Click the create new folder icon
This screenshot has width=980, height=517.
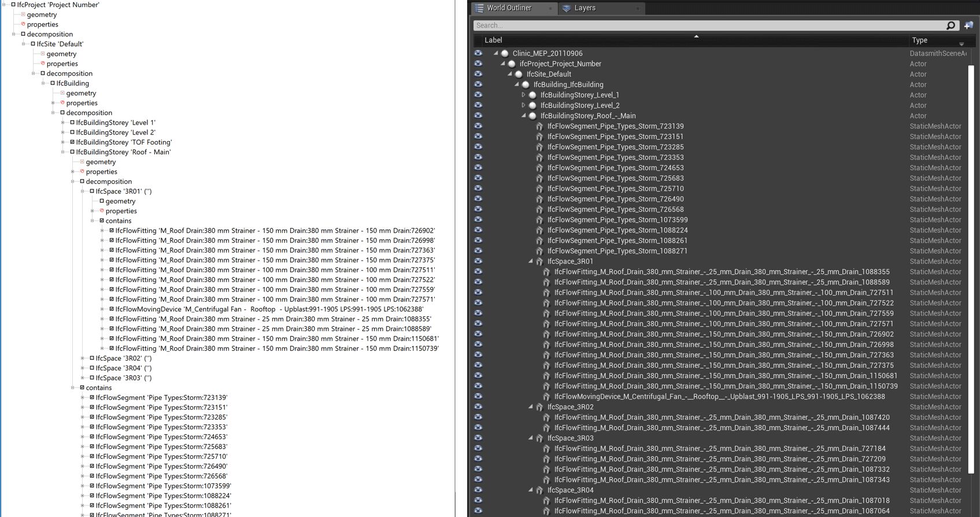pyautogui.click(x=968, y=25)
